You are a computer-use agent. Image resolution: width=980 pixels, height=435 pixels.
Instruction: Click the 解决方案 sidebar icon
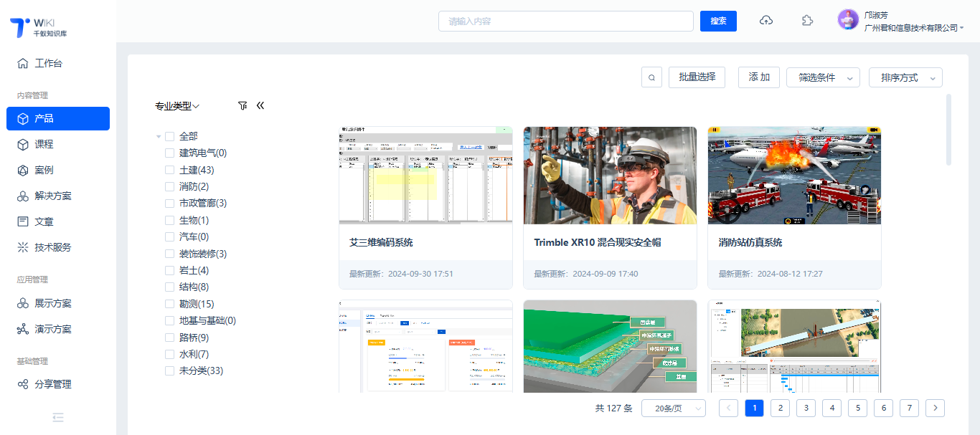tap(23, 196)
